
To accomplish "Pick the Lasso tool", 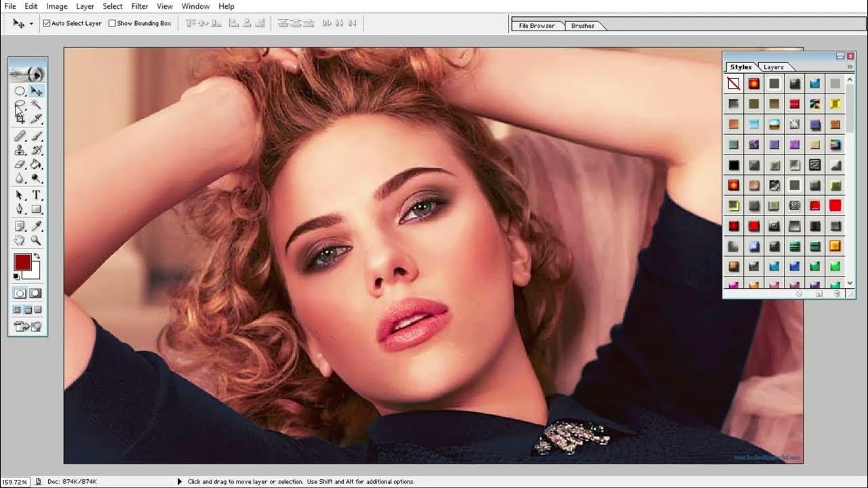I will tap(20, 105).
